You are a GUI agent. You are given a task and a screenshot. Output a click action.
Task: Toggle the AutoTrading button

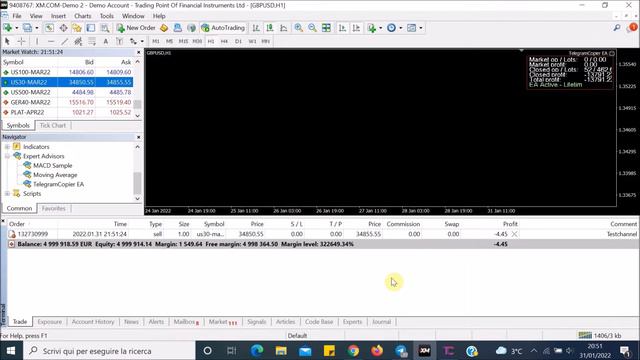(x=223, y=28)
